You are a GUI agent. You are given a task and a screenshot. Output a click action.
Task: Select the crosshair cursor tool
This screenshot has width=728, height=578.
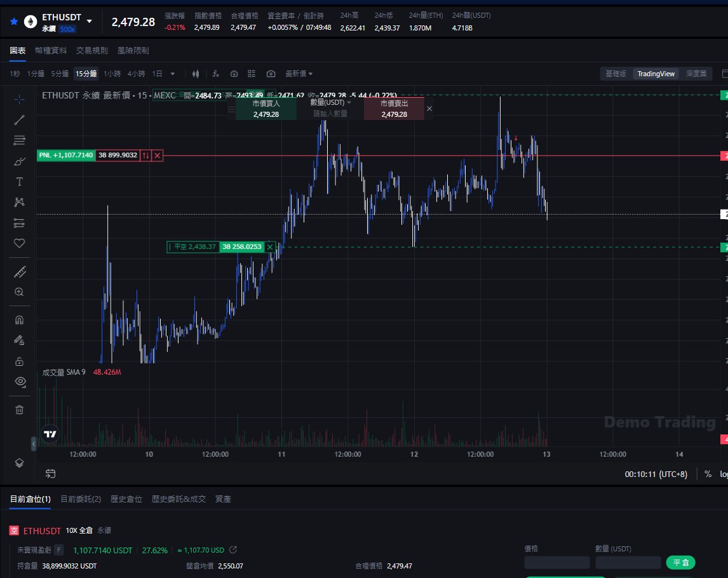pos(19,99)
